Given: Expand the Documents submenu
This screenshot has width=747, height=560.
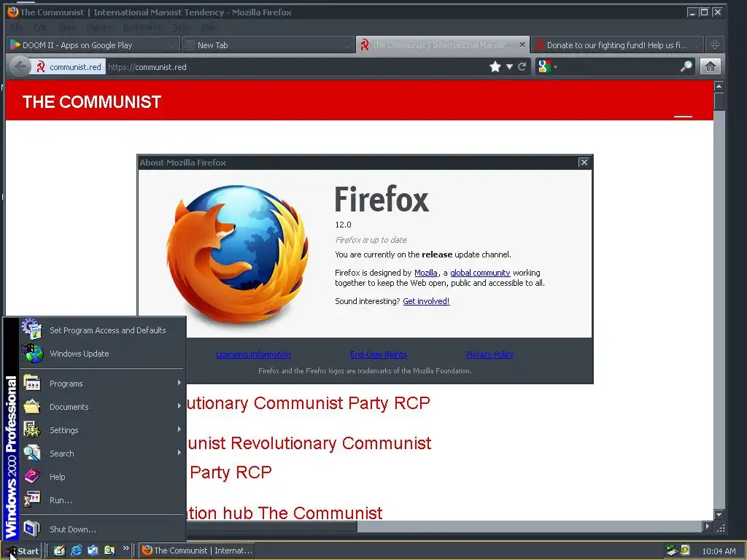Looking at the screenshot, I should 102,407.
